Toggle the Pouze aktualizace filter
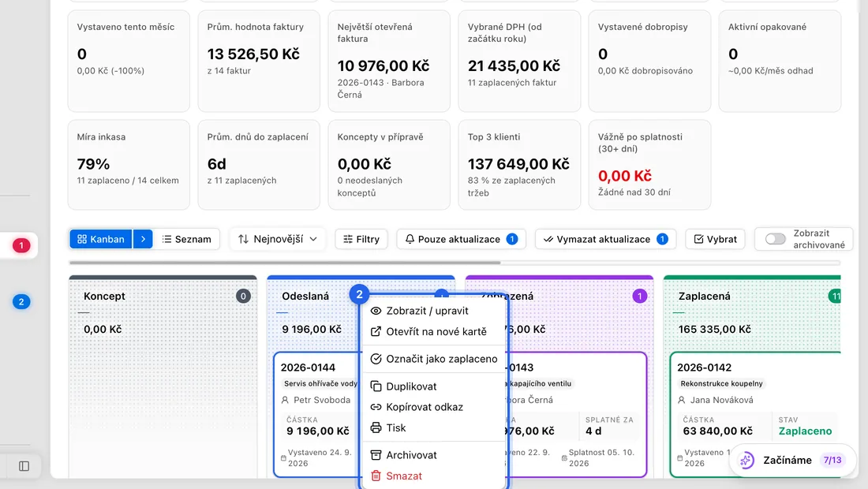The width and height of the screenshot is (868, 489). (461, 239)
